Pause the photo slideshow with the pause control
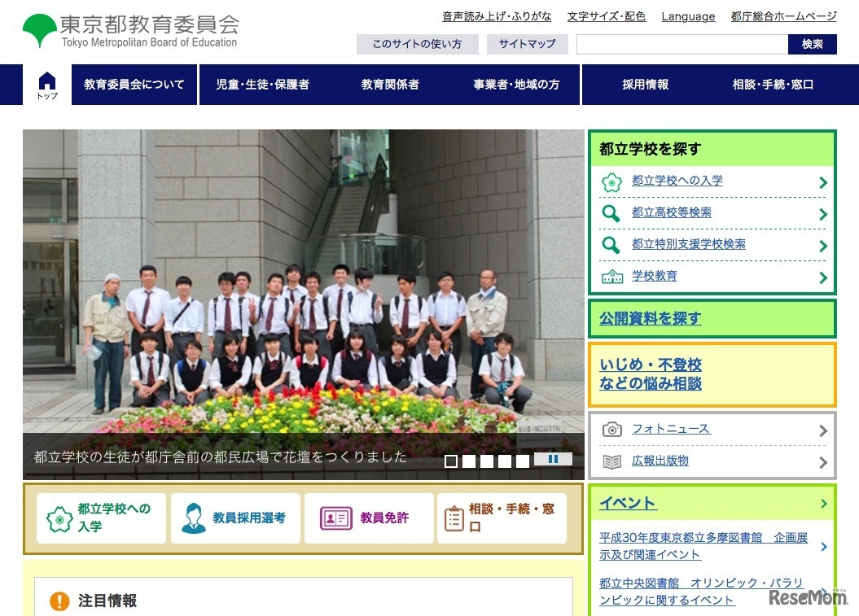The width and height of the screenshot is (859, 616). [554, 459]
